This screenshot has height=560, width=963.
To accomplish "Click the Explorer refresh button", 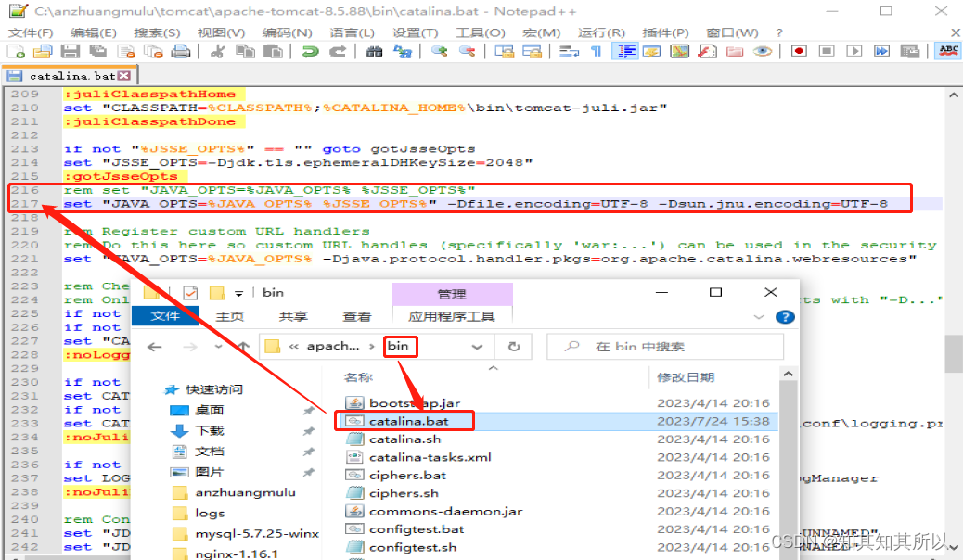I will click(x=514, y=347).
